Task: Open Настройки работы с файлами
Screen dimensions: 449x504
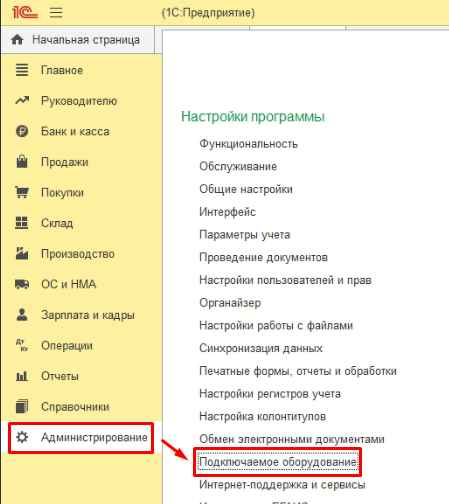Action: click(x=276, y=326)
